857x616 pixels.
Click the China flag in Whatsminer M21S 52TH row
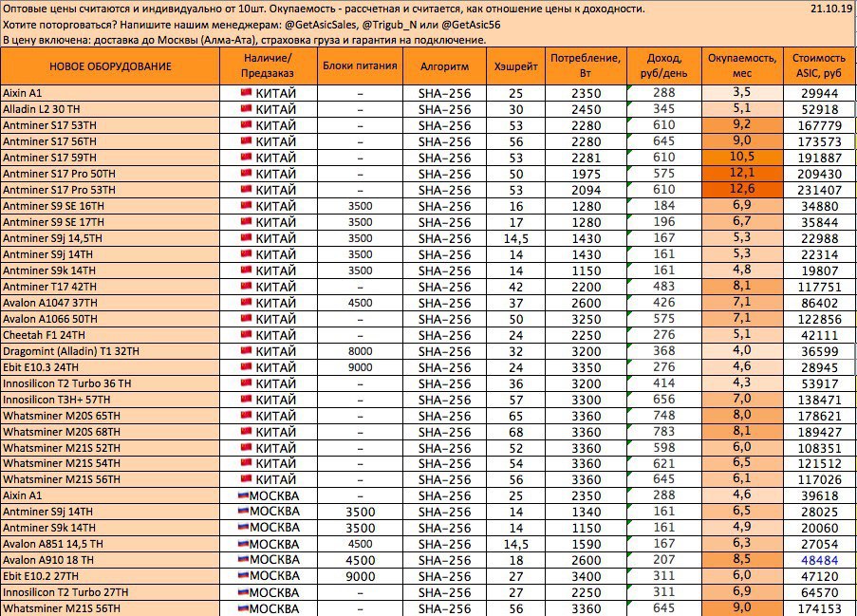coord(246,446)
